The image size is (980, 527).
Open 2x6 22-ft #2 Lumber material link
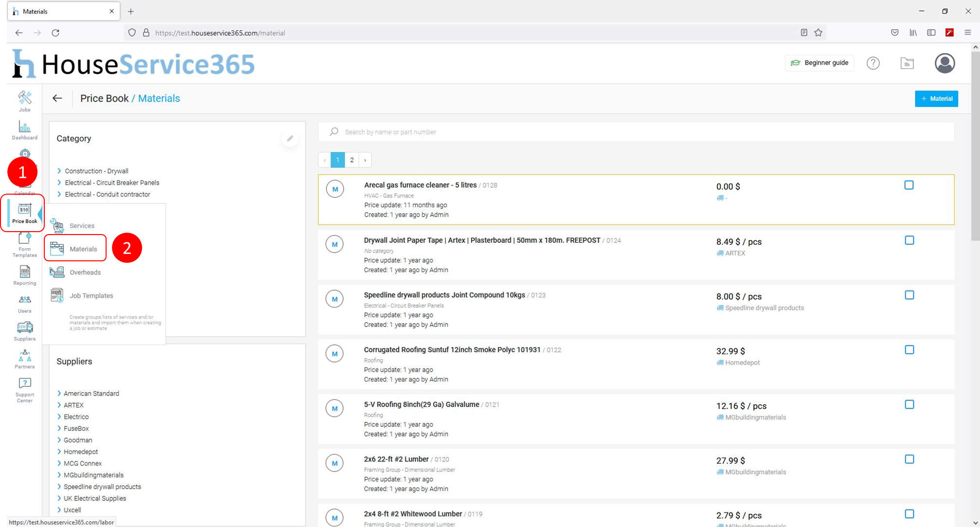tap(396, 459)
